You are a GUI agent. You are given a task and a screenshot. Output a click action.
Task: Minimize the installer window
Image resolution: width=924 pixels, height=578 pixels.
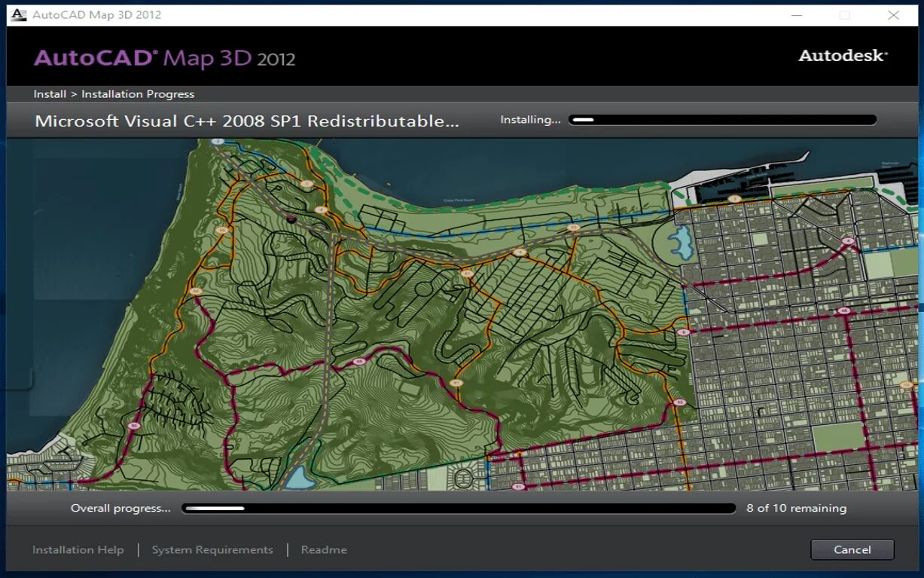795,15
